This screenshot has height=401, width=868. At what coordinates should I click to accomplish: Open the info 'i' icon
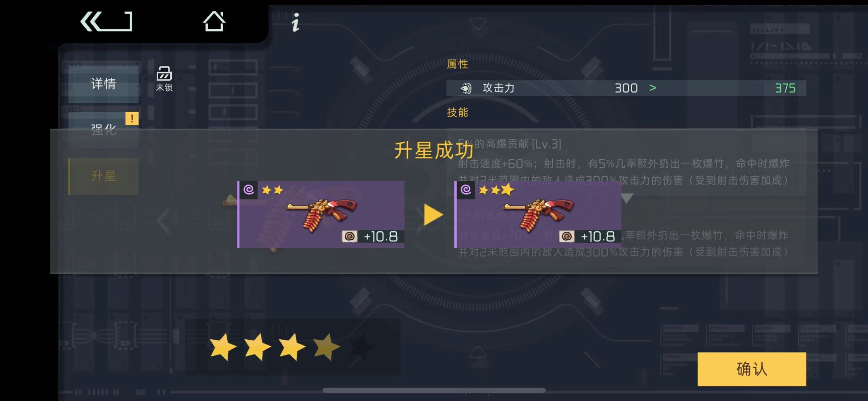pyautogui.click(x=295, y=23)
